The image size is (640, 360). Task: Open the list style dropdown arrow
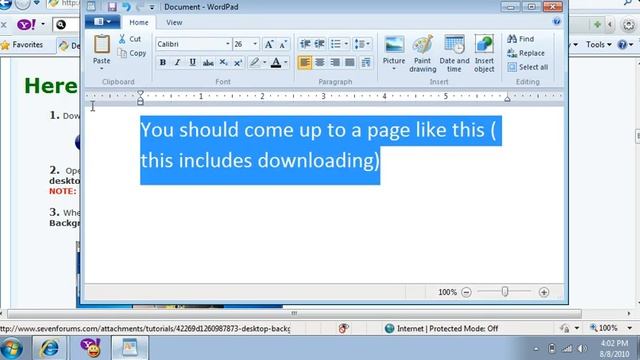346,44
